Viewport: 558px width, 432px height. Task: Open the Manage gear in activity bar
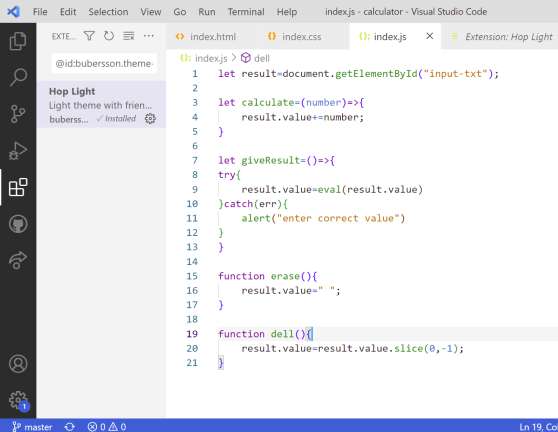pyautogui.click(x=18, y=400)
